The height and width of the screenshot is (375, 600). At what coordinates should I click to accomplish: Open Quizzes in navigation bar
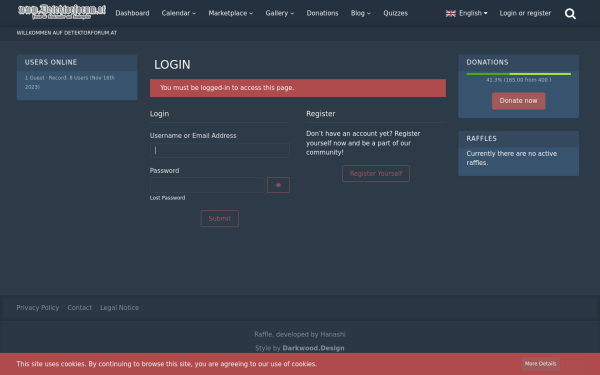click(395, 13)
